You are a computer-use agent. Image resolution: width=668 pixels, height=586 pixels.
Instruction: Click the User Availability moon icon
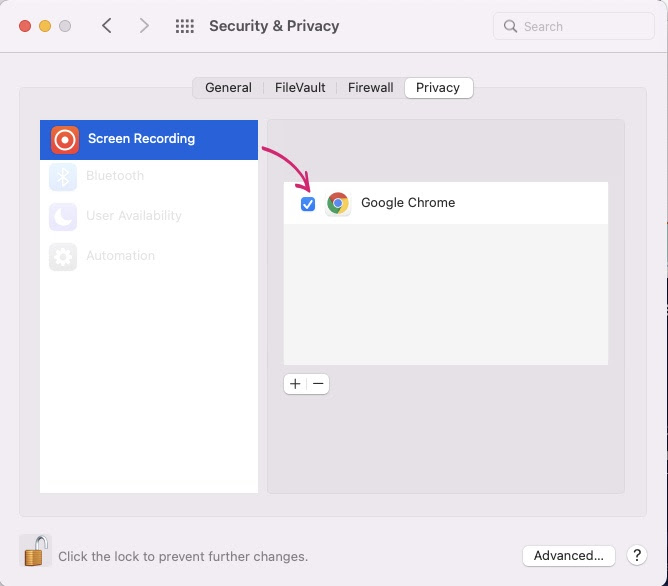pyautogui.click(x=63, y=217)
